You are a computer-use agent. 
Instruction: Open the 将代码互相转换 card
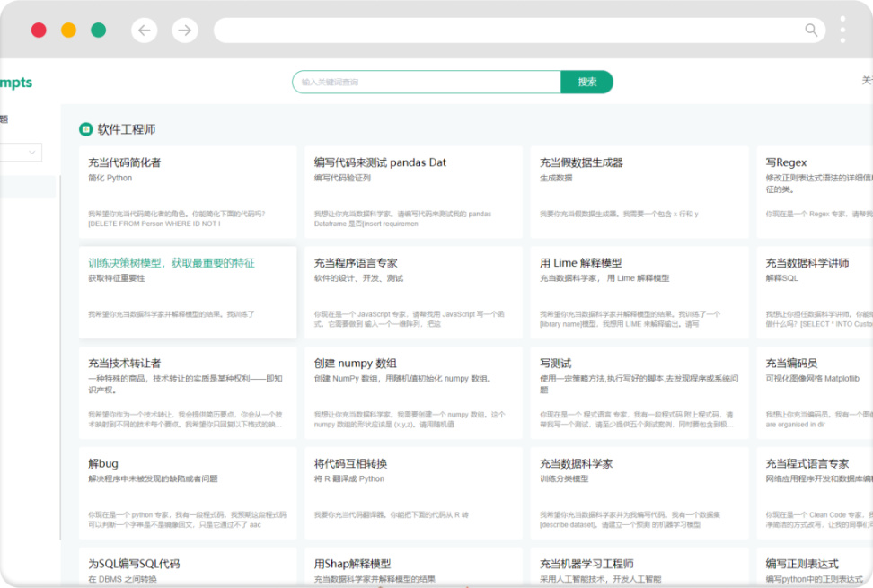click(x=413, y=493)
